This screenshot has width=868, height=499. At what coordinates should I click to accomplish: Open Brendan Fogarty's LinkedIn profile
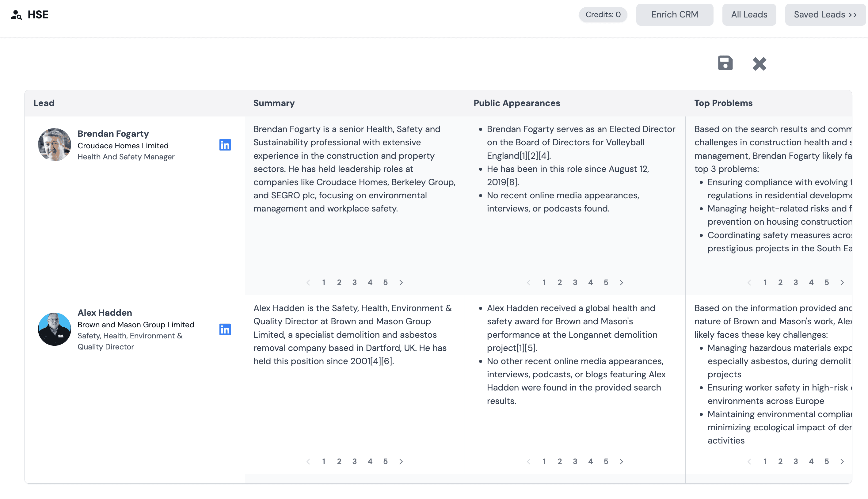pos(225,145)
